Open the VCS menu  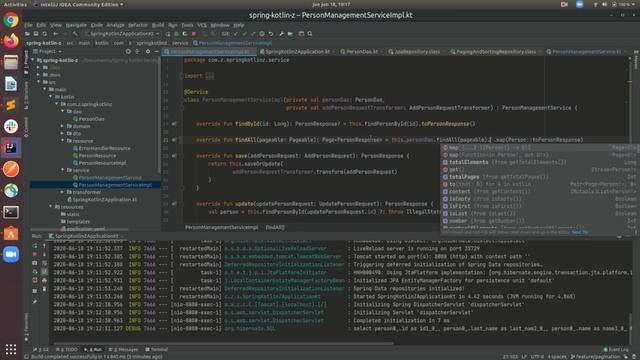(202, 25)
